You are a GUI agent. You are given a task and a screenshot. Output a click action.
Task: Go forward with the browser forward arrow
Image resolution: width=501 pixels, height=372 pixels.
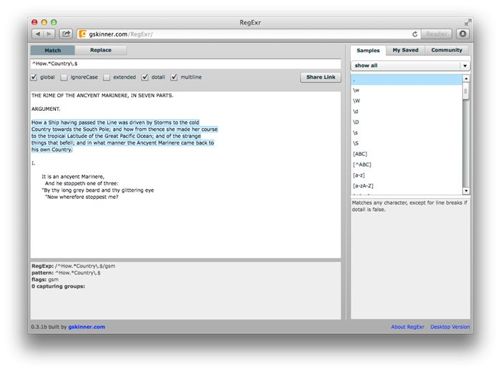(x=49, y=34)
